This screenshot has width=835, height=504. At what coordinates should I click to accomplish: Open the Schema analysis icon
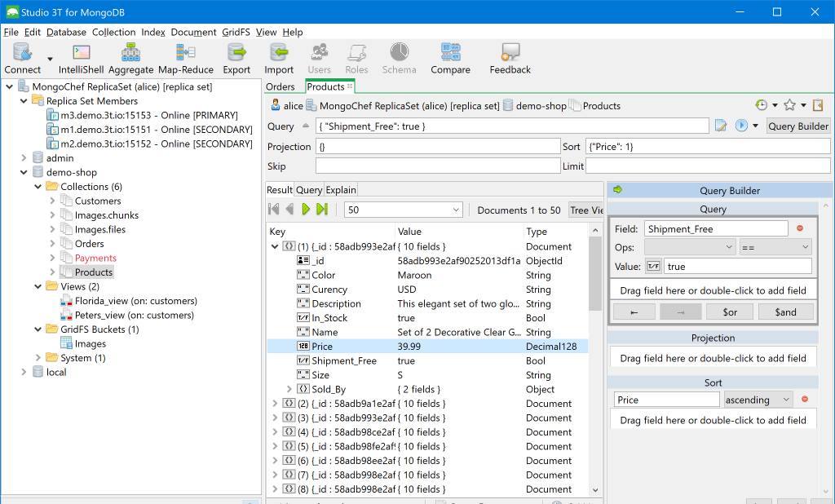[x=399, y=52]
